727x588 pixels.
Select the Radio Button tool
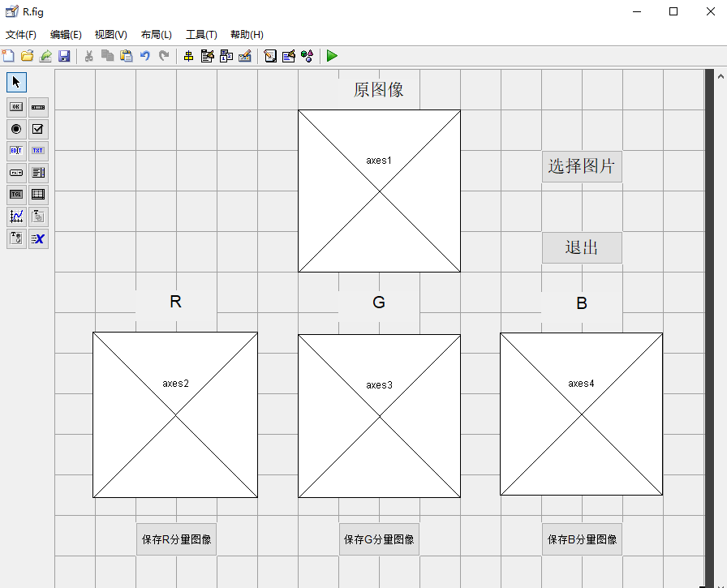(x=16, y=128)
